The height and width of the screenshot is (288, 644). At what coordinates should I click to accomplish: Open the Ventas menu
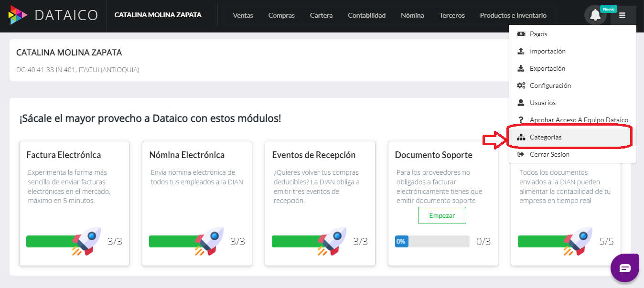[x=243, y=15]
